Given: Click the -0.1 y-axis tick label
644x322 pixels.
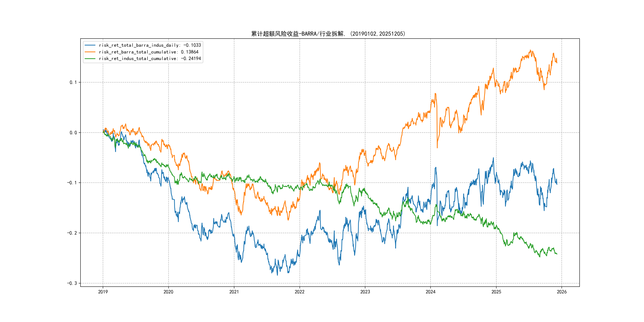Looking at the screenshot, I should click(x=72, y=183).
